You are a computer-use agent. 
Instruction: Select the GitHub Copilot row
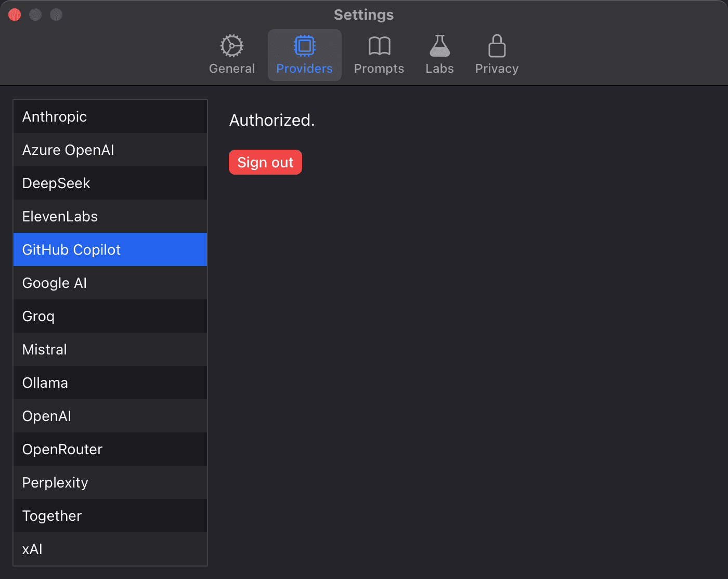110,249
